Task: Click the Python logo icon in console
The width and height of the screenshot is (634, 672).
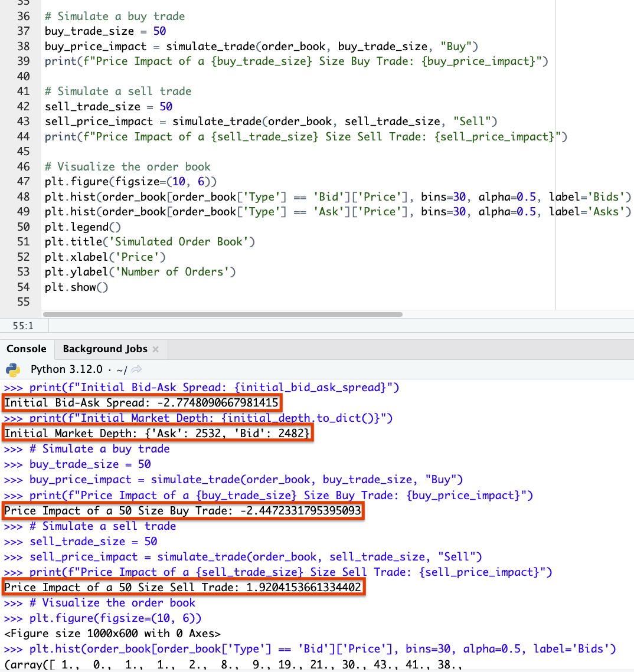Action: (x=12, y=370)
